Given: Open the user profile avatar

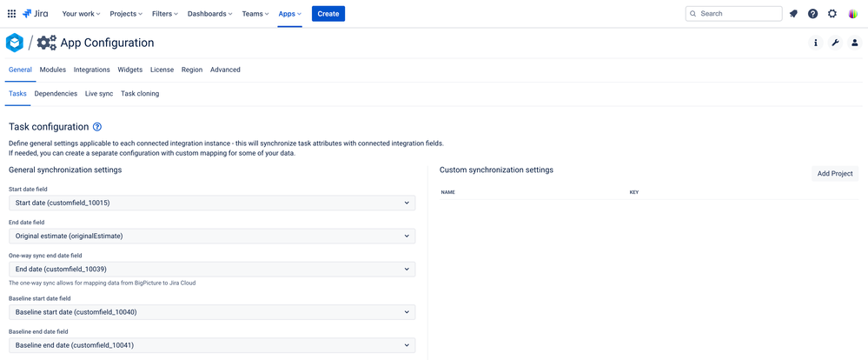Looking at the screenshot, I should pyautogui.click(x=853, y=14).
